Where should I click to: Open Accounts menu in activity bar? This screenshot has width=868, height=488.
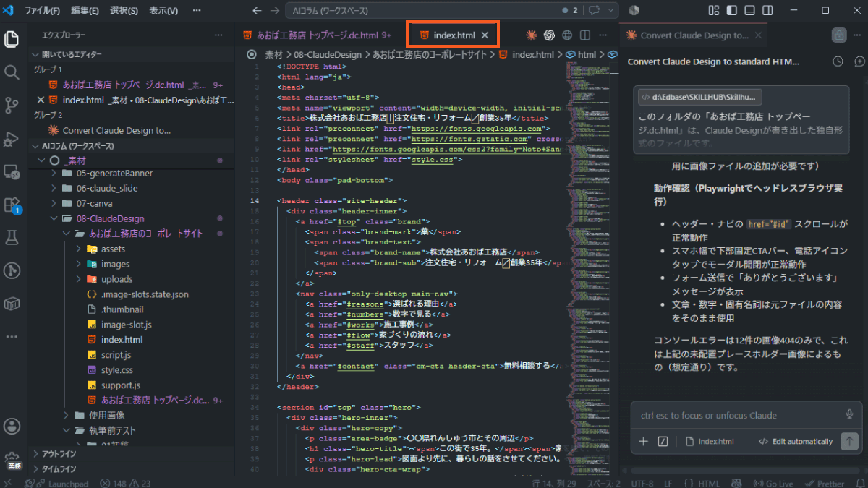[x=12, y=426]
